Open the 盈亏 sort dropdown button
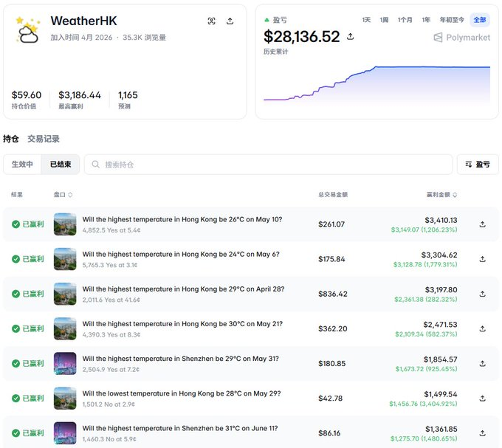This screenshot has width=502, height=448. click(x=478, y=165)
